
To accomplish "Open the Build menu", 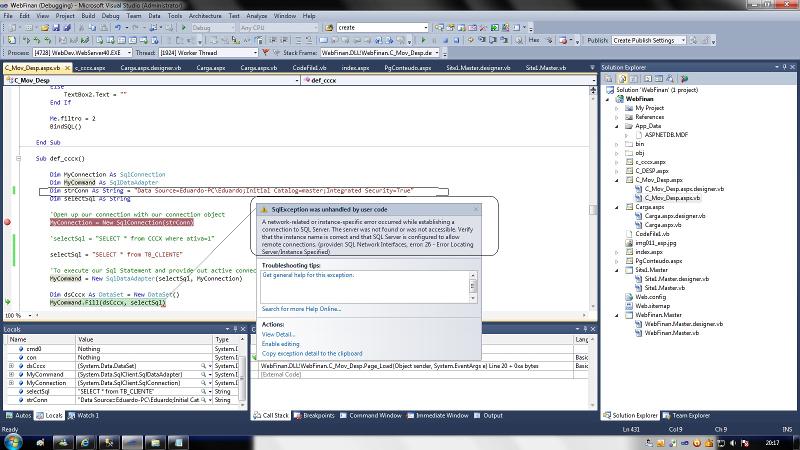I will [88, 16].
